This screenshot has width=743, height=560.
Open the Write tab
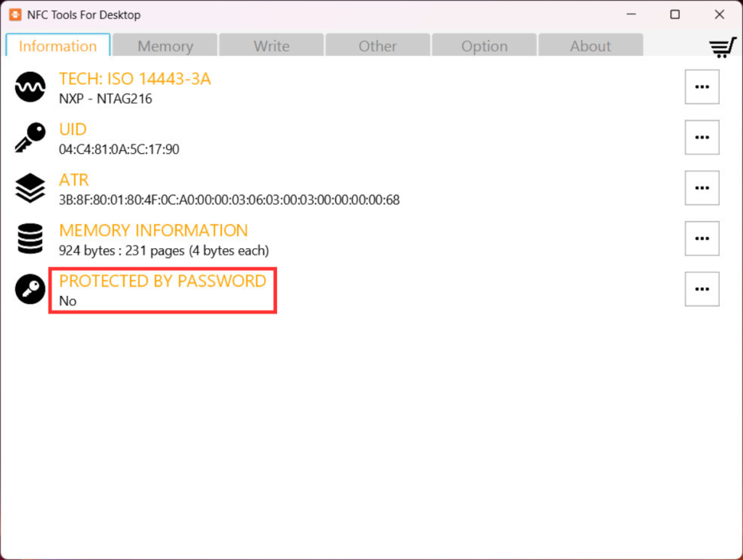271,46
